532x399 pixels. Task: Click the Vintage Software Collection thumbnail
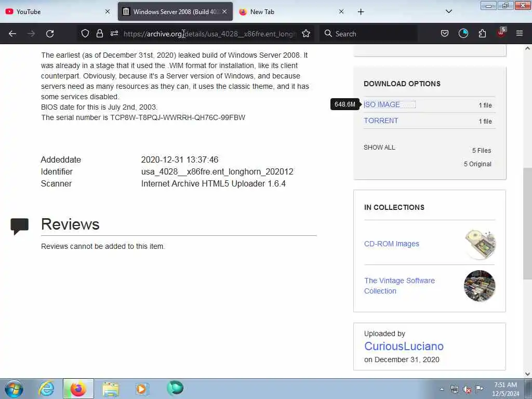[x=480, y=286]
